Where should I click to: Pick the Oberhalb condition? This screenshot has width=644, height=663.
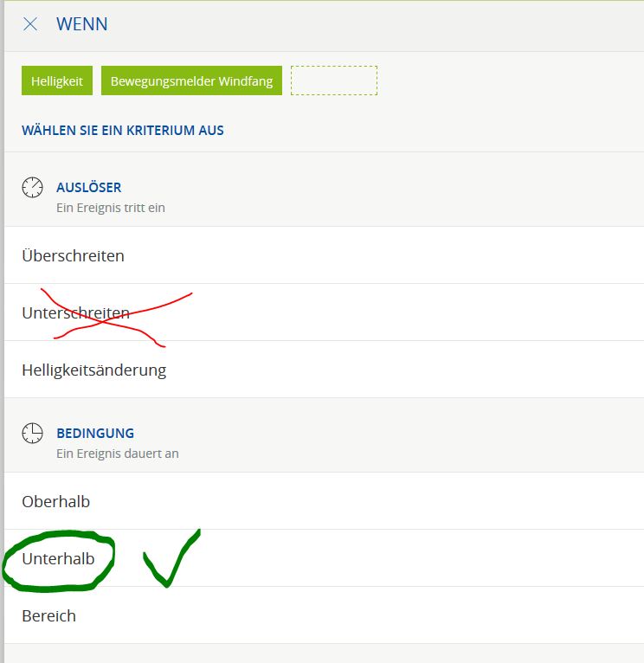coord(55,502)
